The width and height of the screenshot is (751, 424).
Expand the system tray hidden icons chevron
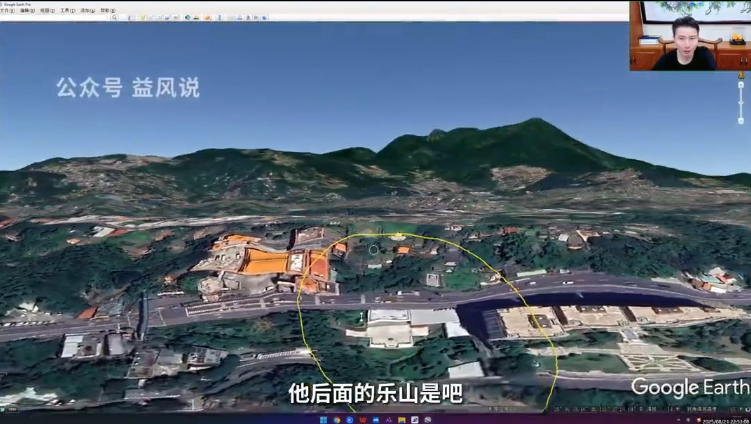(x=679, y=420)
